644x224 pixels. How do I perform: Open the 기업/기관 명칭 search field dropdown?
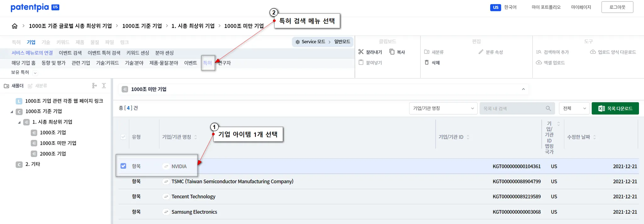[x=443, y=108]
